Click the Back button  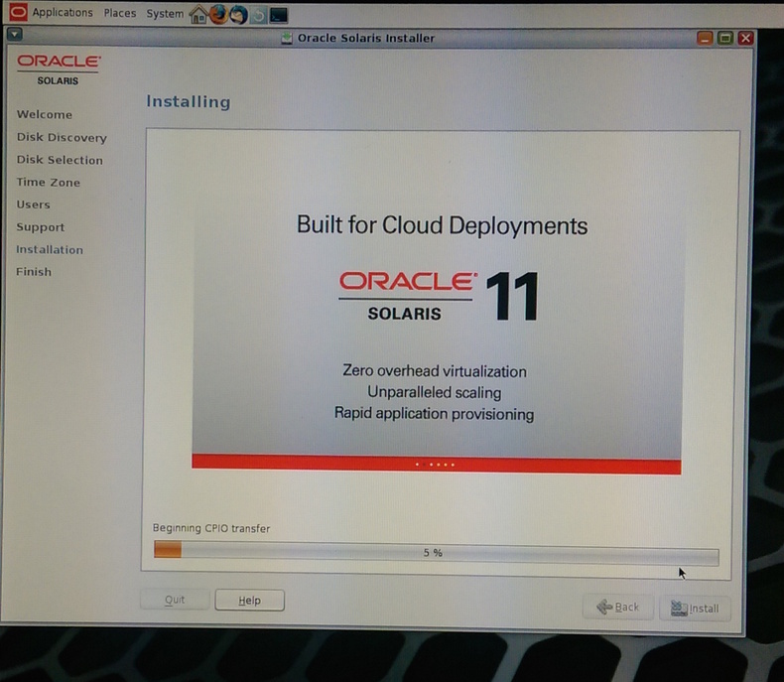(x=618, y=607)
